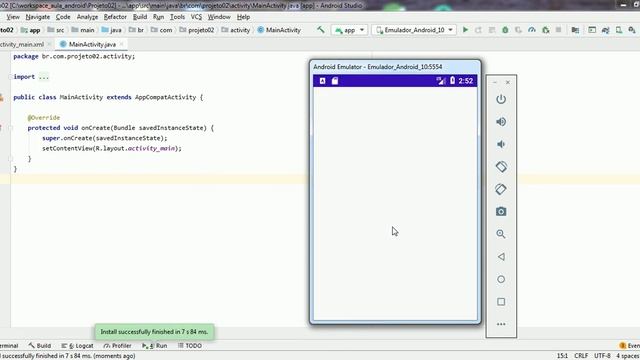Click the Android Emulator window title bar

(395, 67)
